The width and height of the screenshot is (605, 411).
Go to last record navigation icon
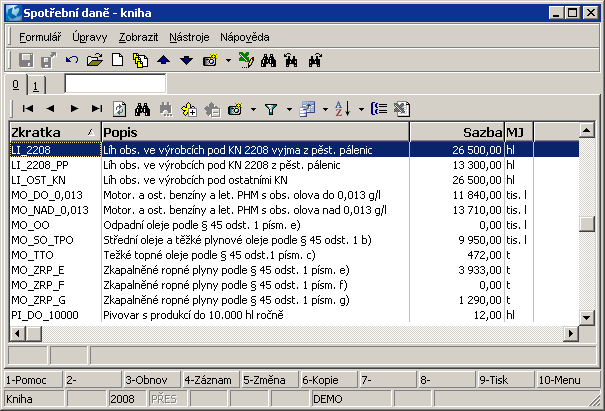(x=97, y=109)
